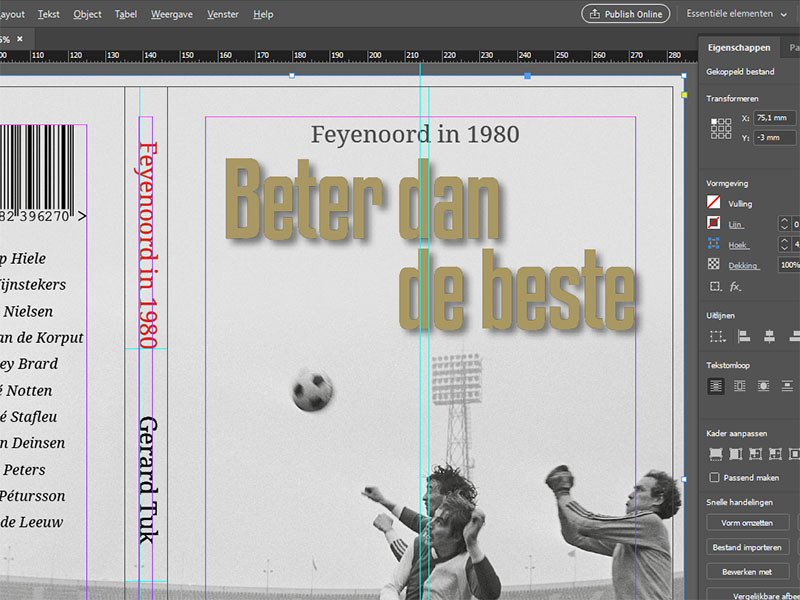Screen dimensions: 800x600
Task: Select the reference point grid in Transformeren
Action: click(x=721, y=129)
